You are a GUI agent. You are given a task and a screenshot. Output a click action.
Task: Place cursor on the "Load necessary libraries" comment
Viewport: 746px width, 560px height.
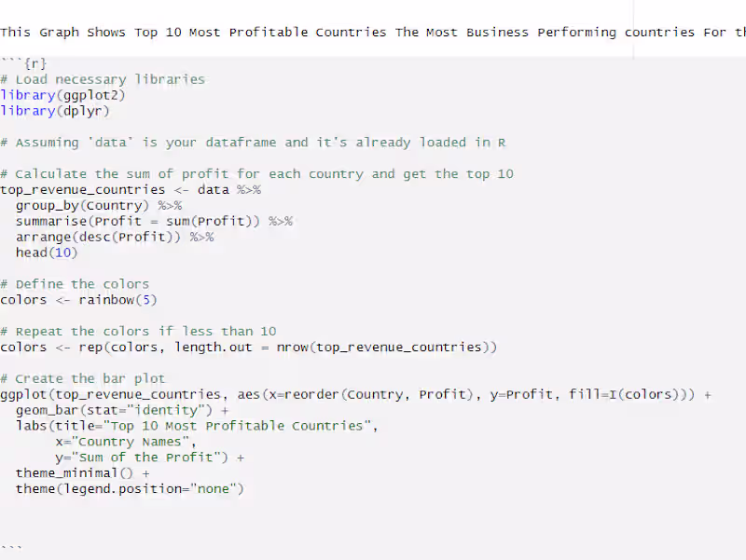tap(110, 79)
